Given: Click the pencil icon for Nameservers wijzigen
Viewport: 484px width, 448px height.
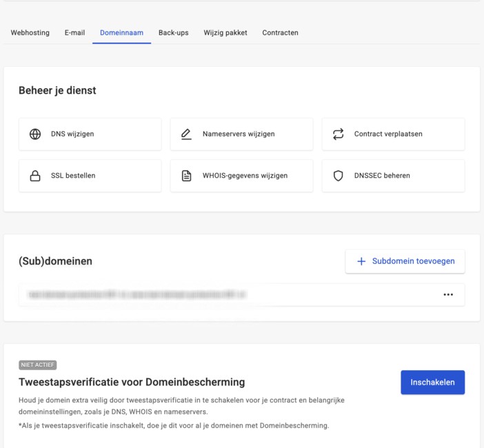Looking at the screenshot, I should [x=186, y=134].
